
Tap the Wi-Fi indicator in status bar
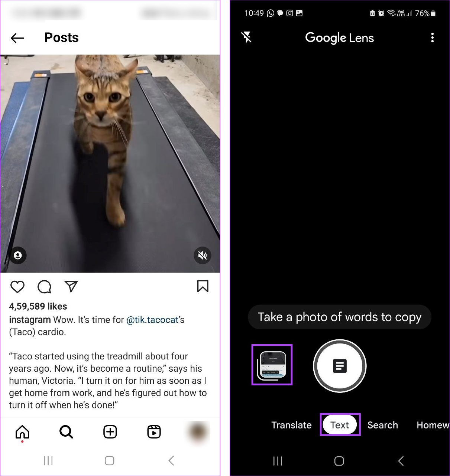pos(391,13)
